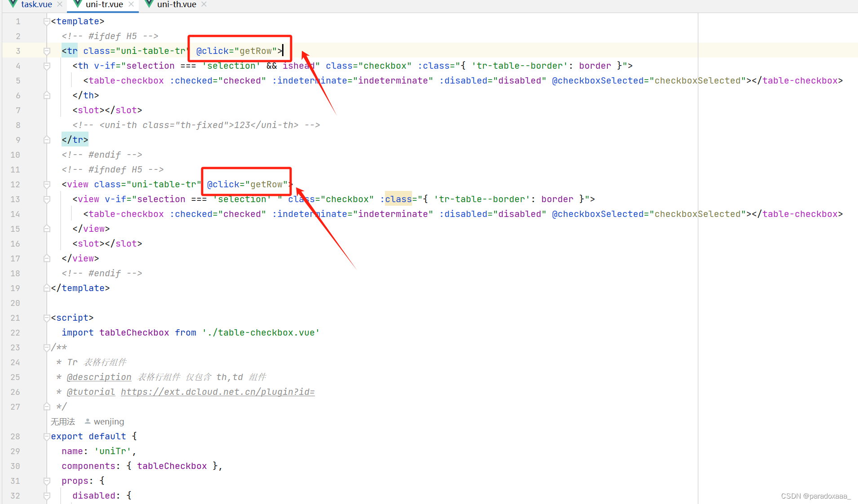Viewport: 858px width, 504px height.
Task: Click the 无用法 usages hint
Action: click(63, 422)
